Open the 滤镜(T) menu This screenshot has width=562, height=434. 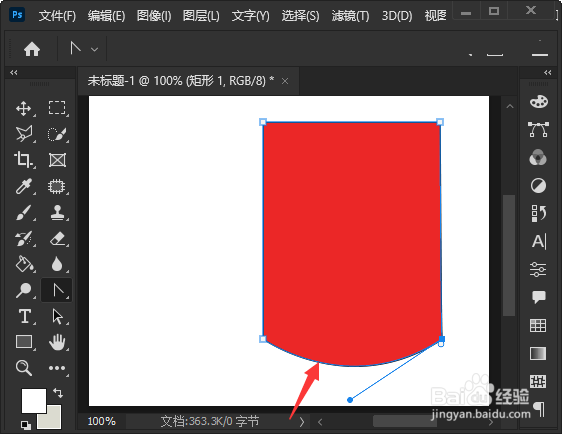click(350, 16)
